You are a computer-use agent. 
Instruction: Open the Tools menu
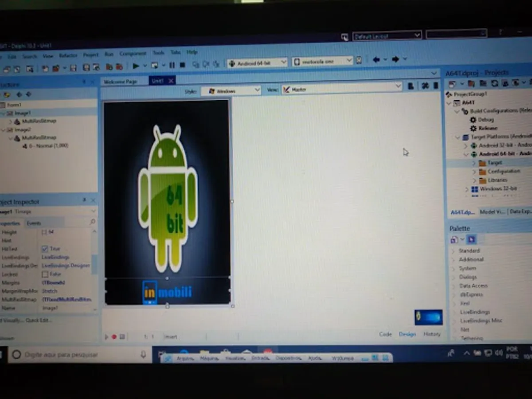click(158, 53)
